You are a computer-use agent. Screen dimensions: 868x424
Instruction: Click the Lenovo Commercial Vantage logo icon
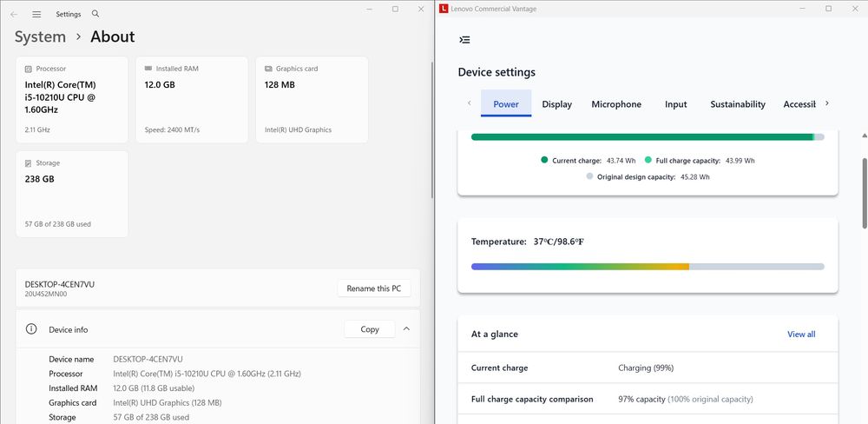point(444,9)
